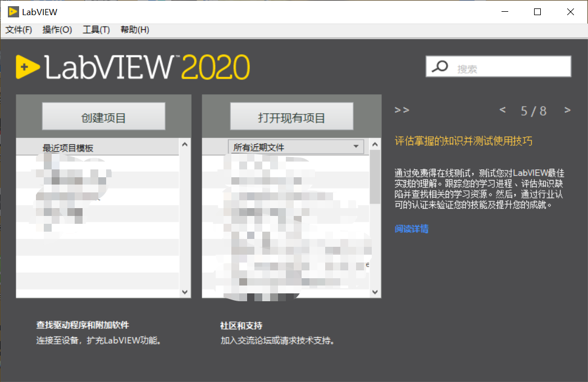The image size is (588, 382).
Task: Close the LabVIEW window
Action: (x=571, y=12)
